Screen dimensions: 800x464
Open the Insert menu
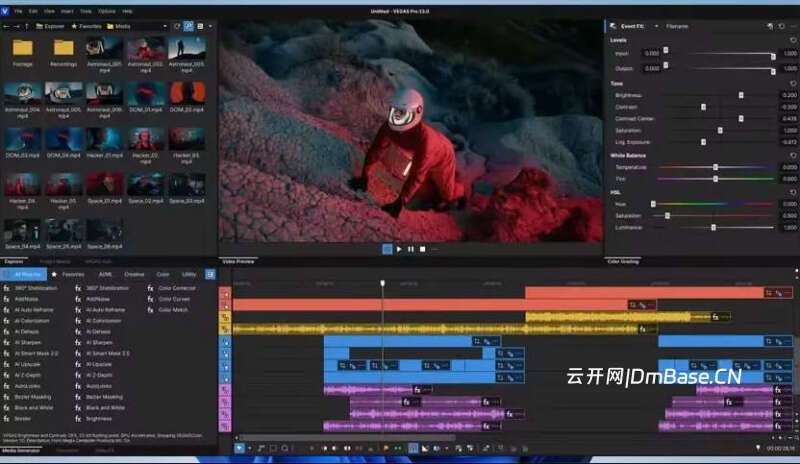(67, 11)
